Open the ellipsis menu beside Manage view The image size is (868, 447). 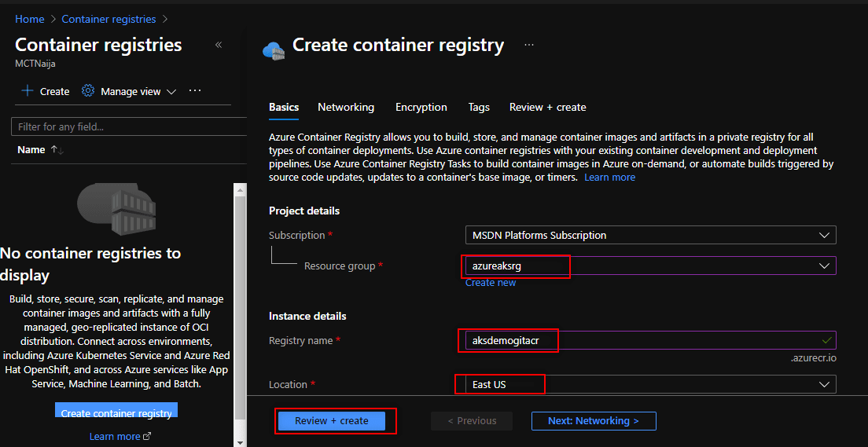[195, 90]
